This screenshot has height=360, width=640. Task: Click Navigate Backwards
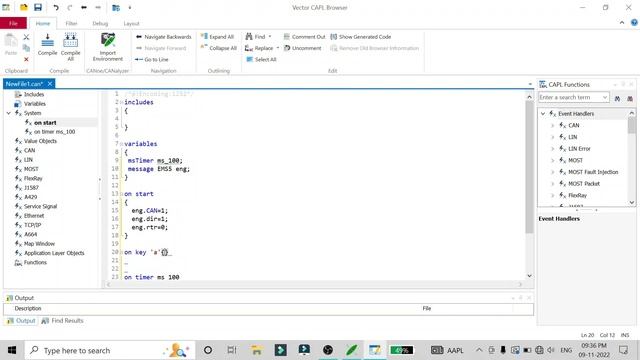pos(163,37)
